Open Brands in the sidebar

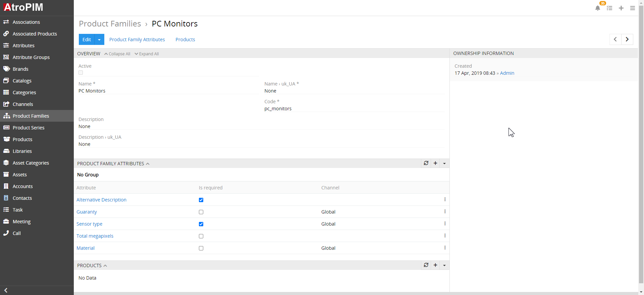(x=20, y=69)
